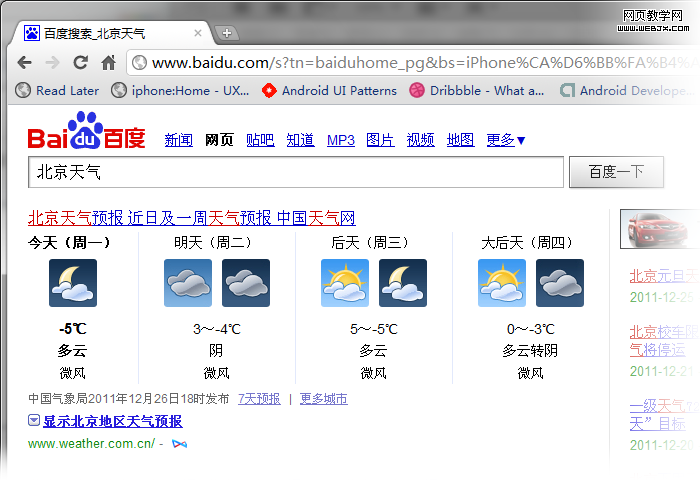Click the arrow icon next to weather.com.cn
700x480 pixels.
(179, 443)
